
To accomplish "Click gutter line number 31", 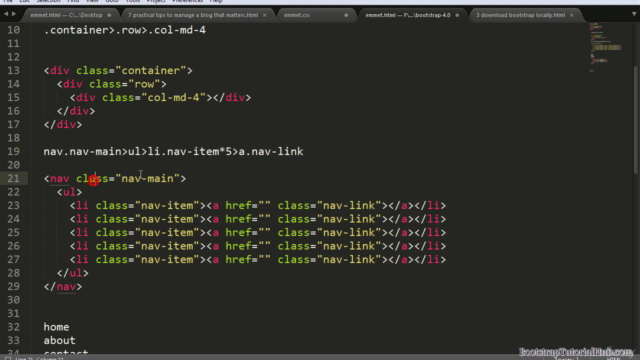I will (13, 313).
